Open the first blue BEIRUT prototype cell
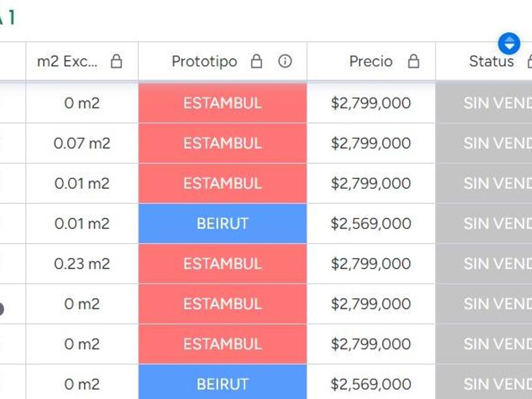532x399 pixels. point(222,224)
